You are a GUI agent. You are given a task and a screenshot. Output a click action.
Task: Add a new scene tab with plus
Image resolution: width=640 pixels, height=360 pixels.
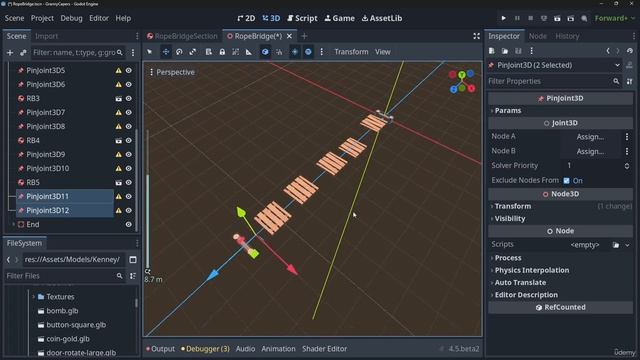(304, 36)
